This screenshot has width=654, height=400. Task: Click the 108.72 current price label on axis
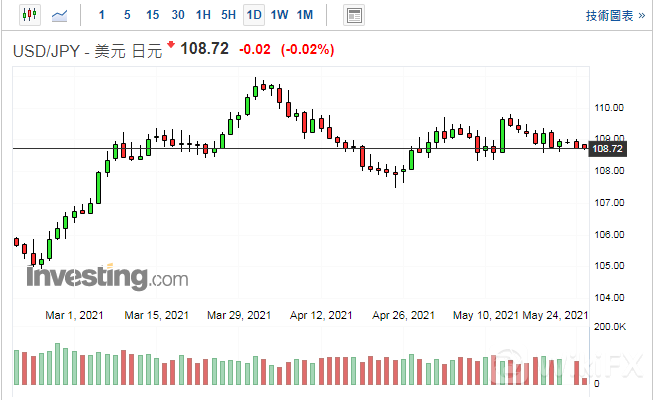(x=608, y=149)
